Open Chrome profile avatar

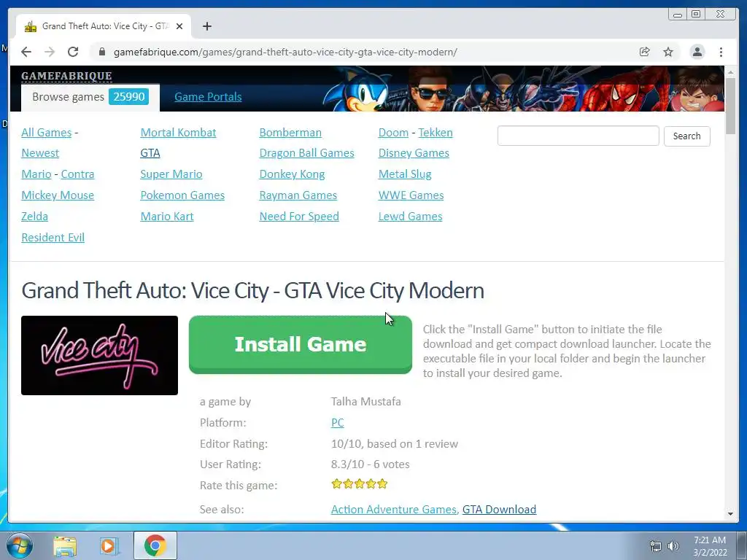point(697,52)
